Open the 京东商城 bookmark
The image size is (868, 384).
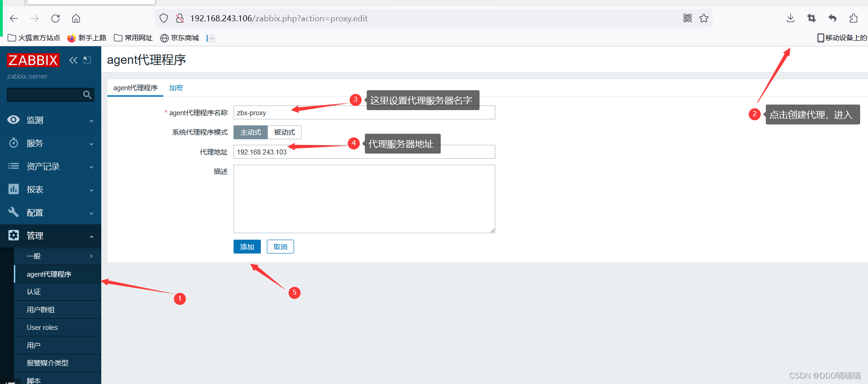(x=179, y=38)
